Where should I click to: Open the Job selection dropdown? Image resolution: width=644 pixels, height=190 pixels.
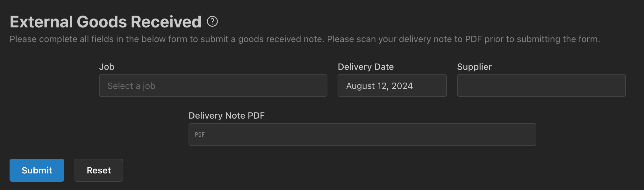[x=213, y=85]
